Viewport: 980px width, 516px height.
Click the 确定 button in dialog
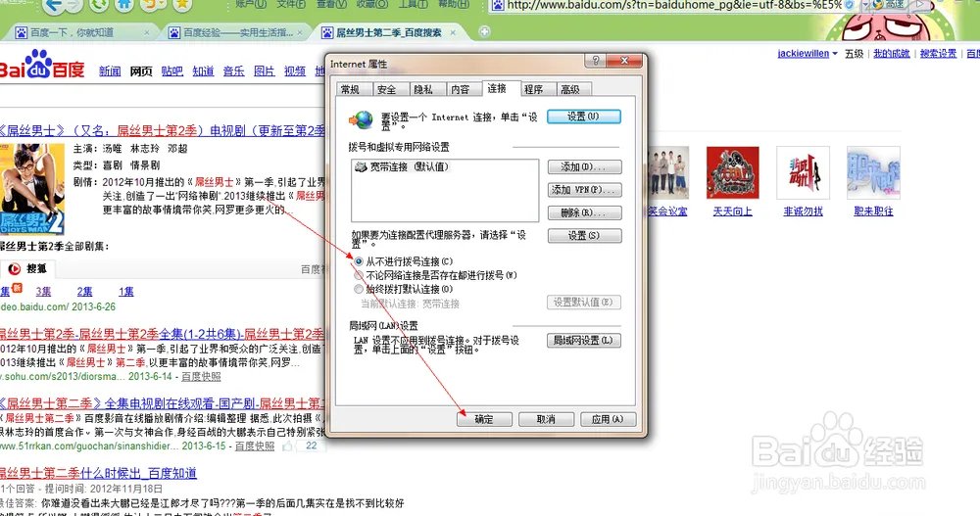click(484, 419)
